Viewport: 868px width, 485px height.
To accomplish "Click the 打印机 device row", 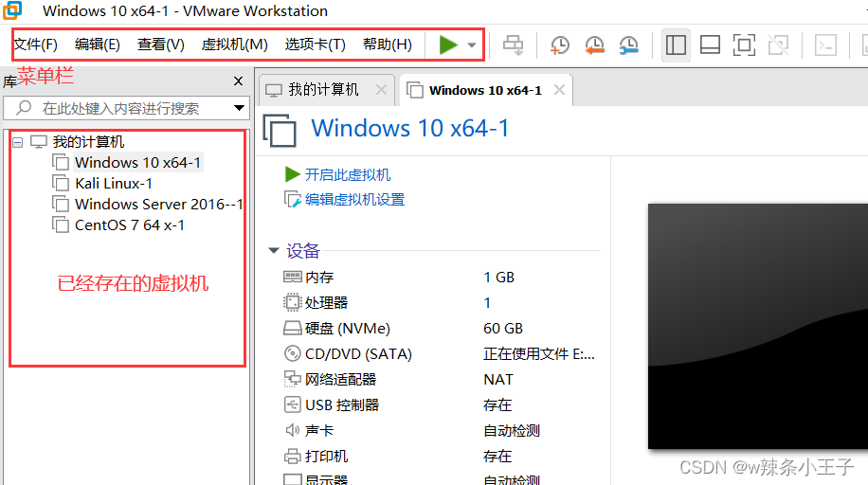I will coord(442,457).
